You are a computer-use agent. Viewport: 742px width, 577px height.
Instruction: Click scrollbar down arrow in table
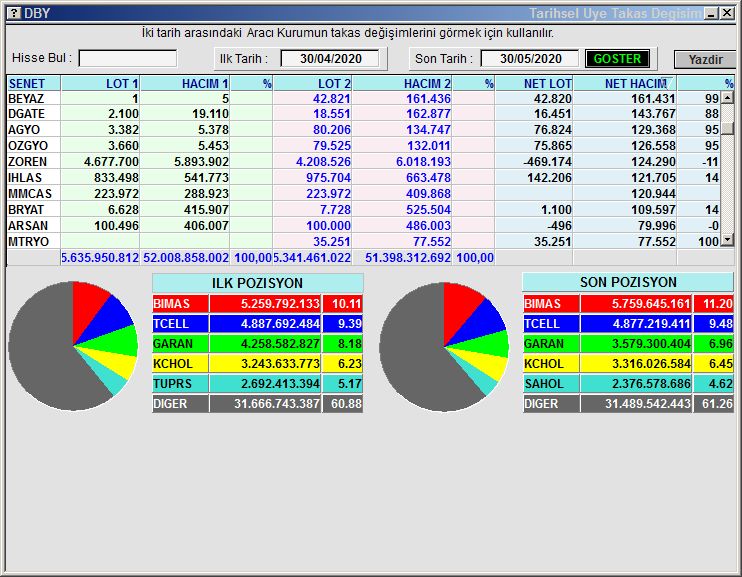(x=727, y=240)
